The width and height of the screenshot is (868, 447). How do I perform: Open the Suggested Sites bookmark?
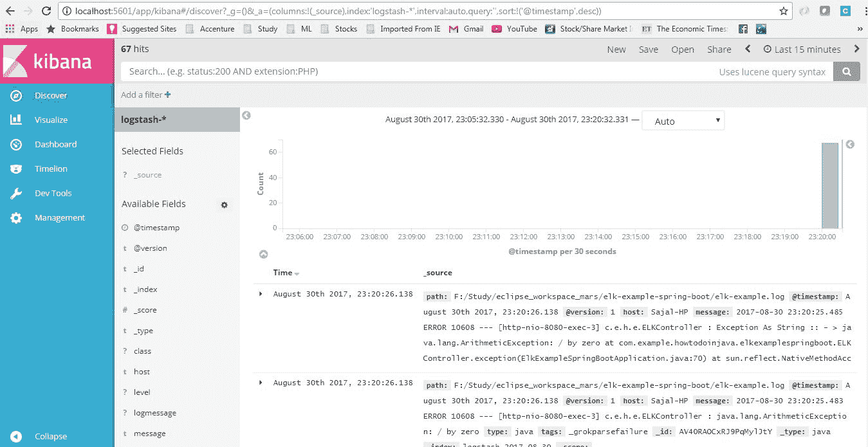pyautogui.click(x=142, y=29)
